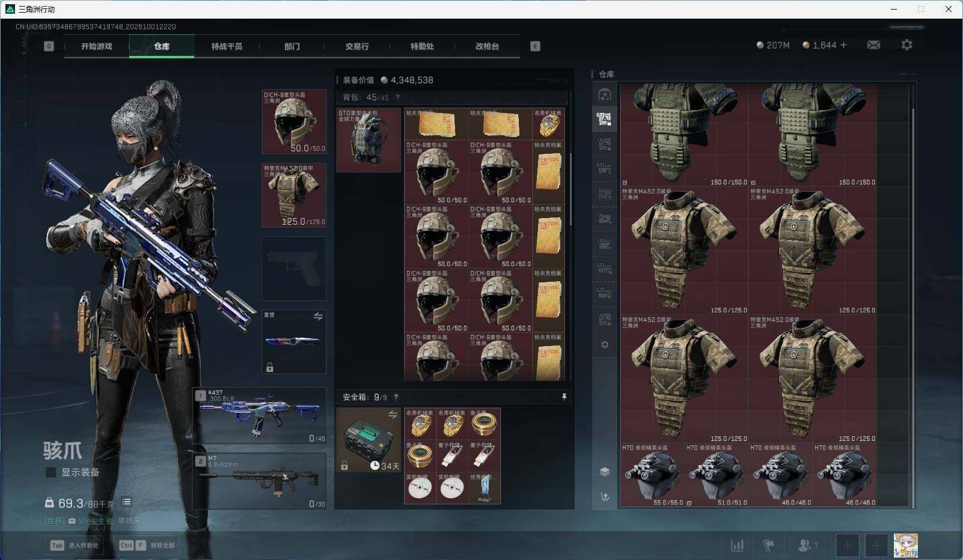Click the sort arrows icon at sidebar bottom
The width and height of the screenshot is (963, 560).
605,497
